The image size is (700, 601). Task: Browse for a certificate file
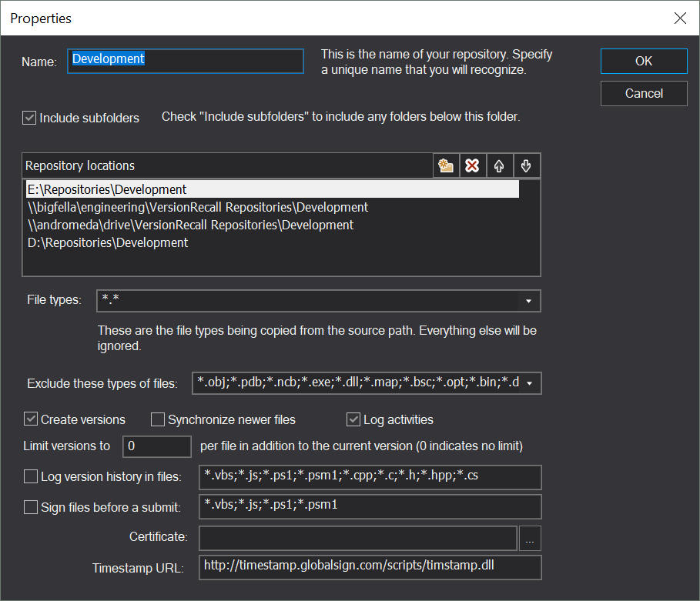[530, 538]
